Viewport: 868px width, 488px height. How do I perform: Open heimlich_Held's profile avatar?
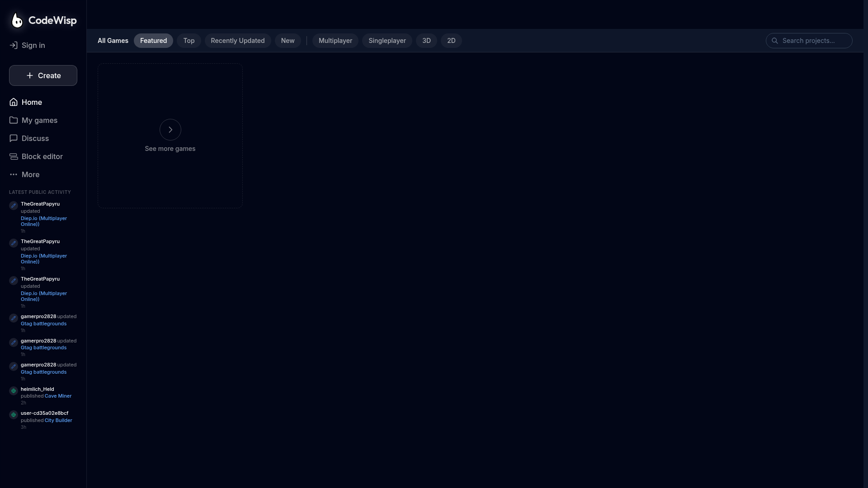[13, 391]
